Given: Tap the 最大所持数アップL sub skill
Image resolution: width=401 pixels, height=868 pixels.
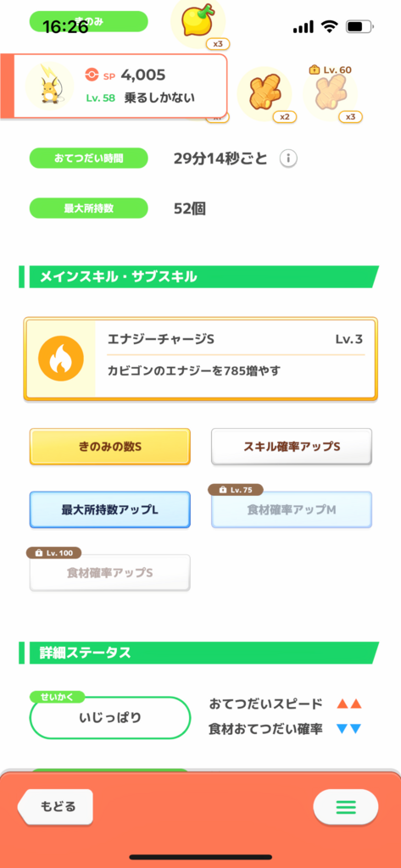Looking at the screenshot, I should click(x=109, y=509).
